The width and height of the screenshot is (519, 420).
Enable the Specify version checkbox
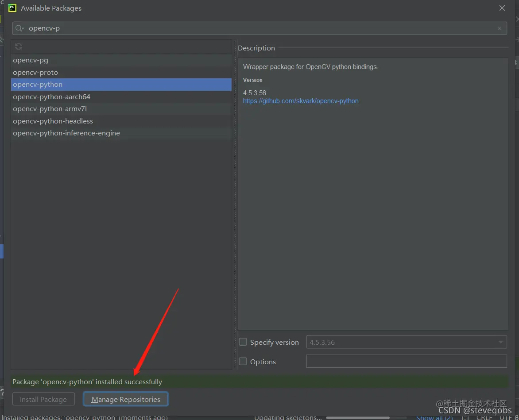(243, 342)
